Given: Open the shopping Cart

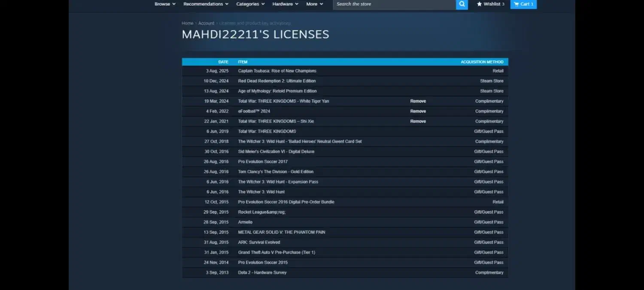Looking at the screenshot, I should (523, 4).
